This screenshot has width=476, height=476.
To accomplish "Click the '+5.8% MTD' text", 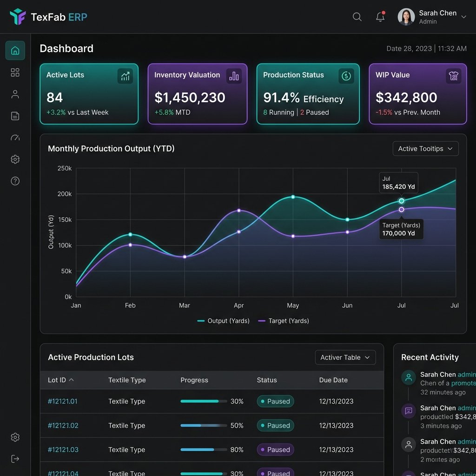I will [x=172, y=112].
